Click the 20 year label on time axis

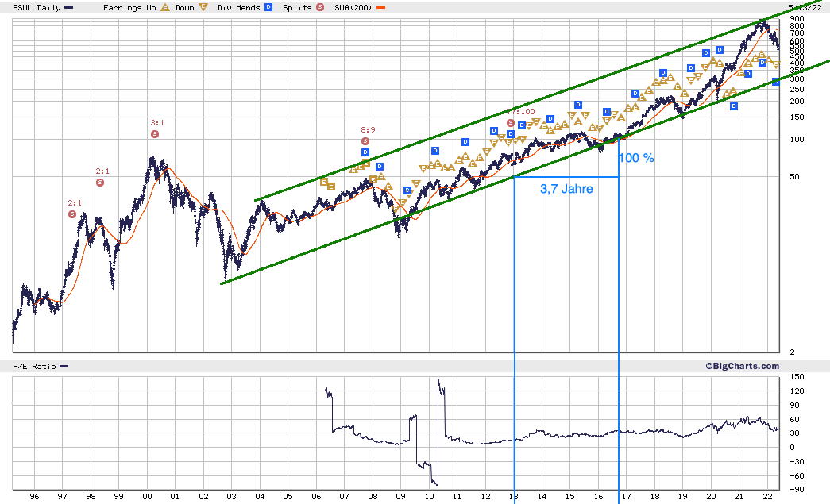pos(711,497)
